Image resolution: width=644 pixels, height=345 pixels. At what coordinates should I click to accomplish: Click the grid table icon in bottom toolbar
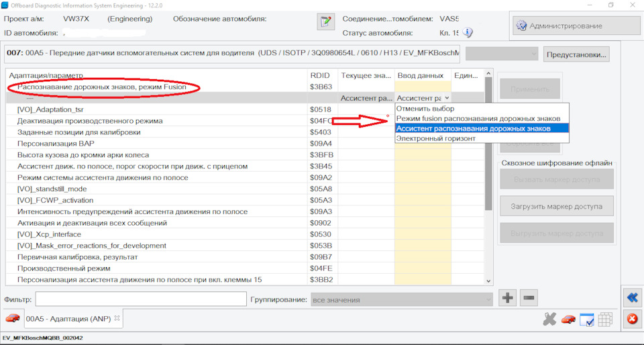[605, 319]
